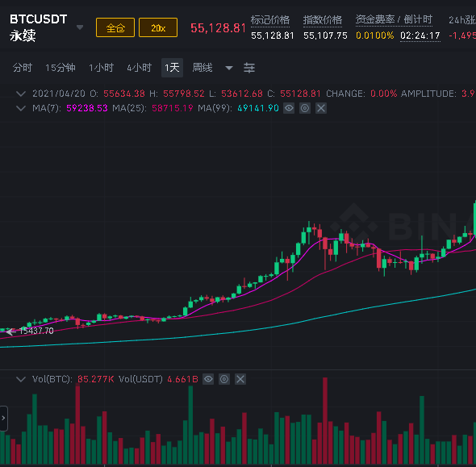The width and height of the screenshot is (476, 467).
Task: Click the open price 55634.38
Action: (124, 94)
